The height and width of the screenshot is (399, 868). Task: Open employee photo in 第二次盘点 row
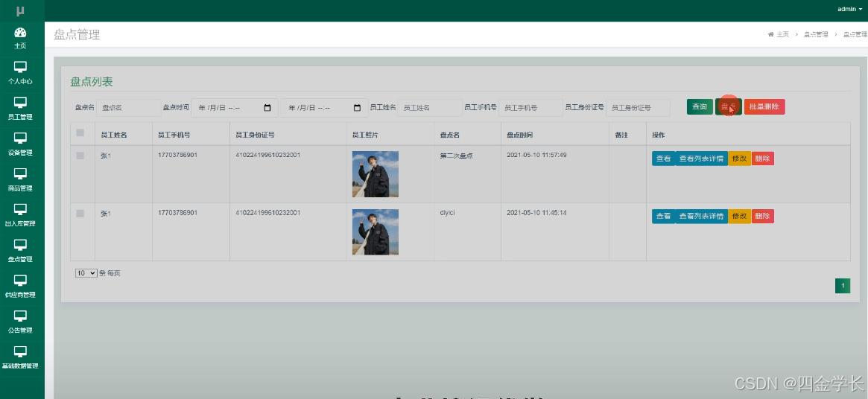(376, 174)
